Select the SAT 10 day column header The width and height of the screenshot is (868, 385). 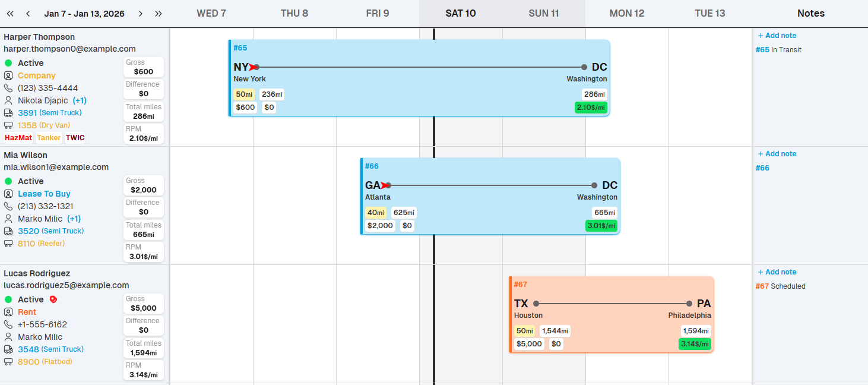click(461, 12)
